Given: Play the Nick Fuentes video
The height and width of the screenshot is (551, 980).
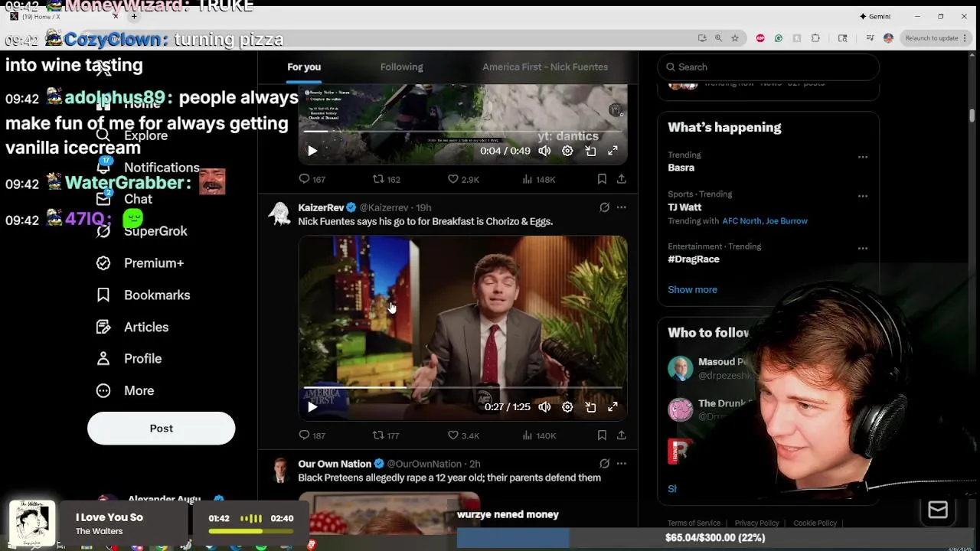Looking at the screenshot, I should (312, 407).
